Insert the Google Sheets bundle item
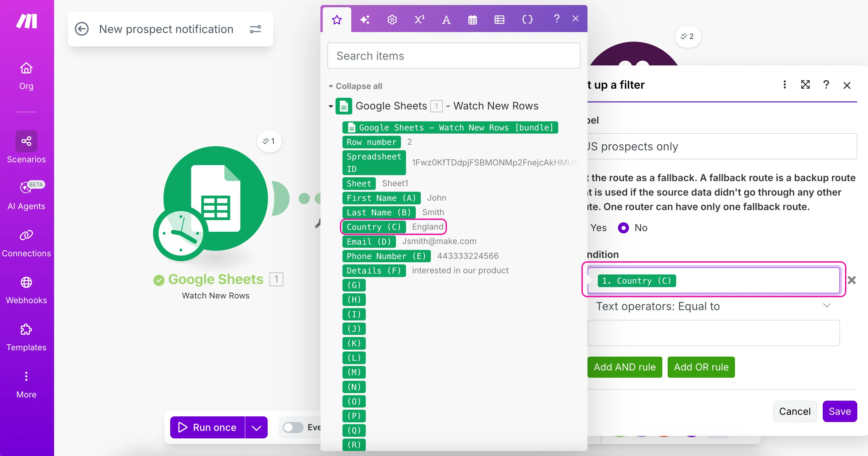 (x=450, y=127)
